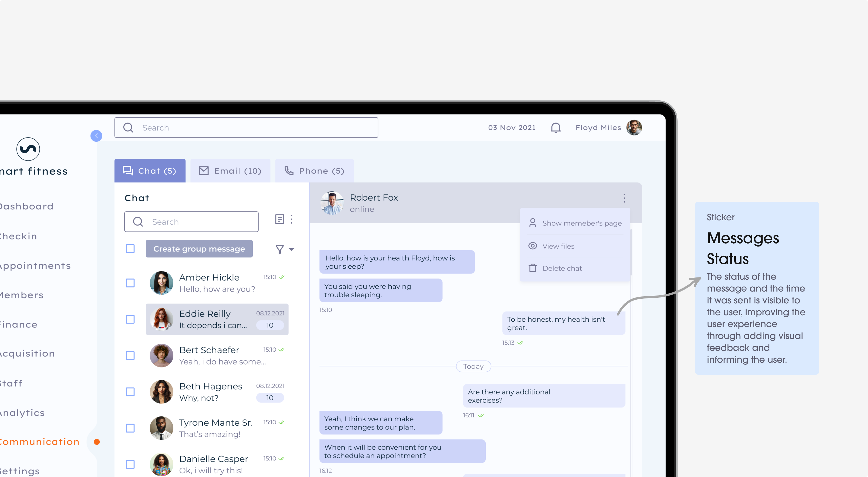Click Tyrone Mante Sr.'s avatar
Viewport: 868px width, 477px height.
(x=161, y=428)
